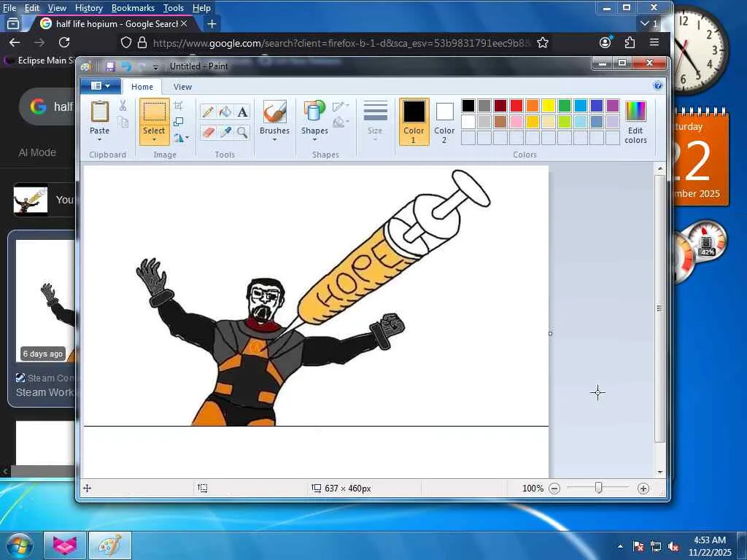Switch to the Home ribbon tab
The image size is (747, 560).
point(142,87)
